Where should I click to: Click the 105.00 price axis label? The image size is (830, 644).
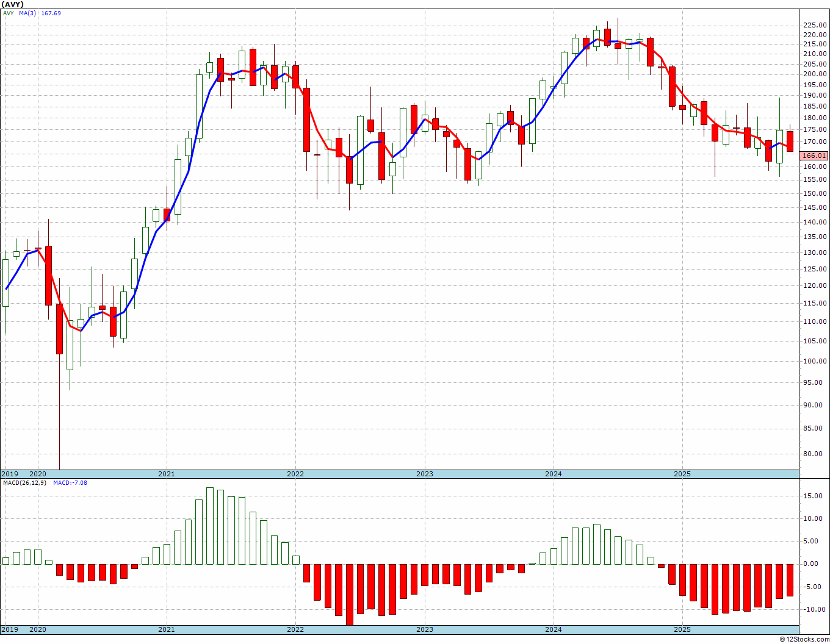815,341
